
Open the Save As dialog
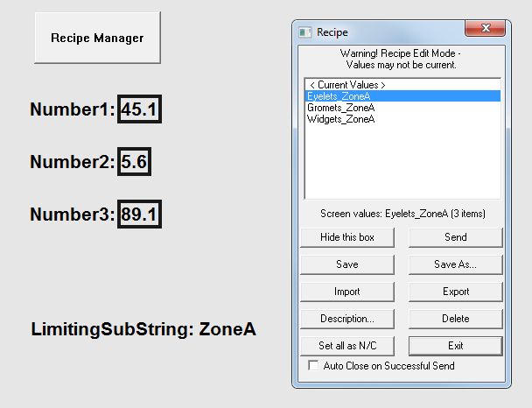coord(455,264)
